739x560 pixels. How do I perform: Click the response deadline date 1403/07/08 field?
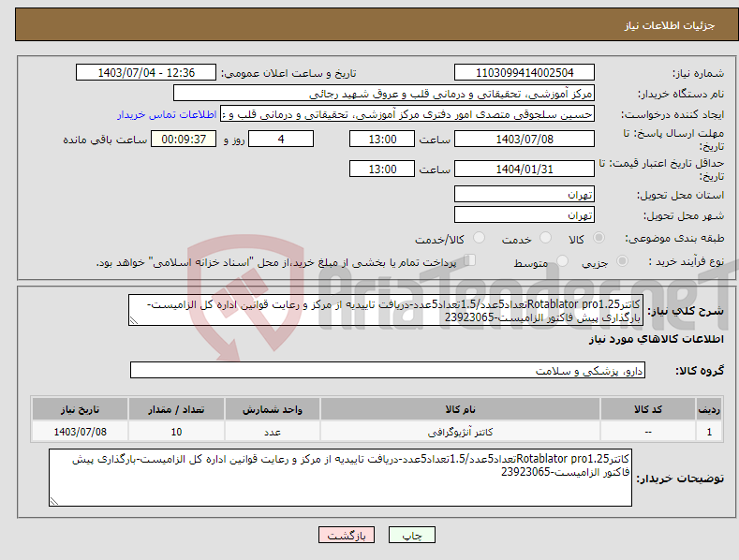pos(525,139)
